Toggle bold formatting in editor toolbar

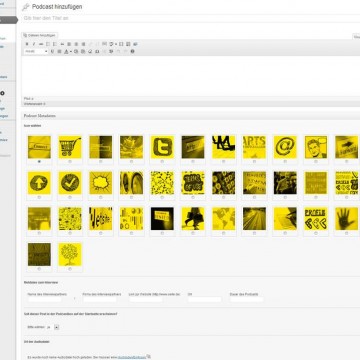point(27,44)
